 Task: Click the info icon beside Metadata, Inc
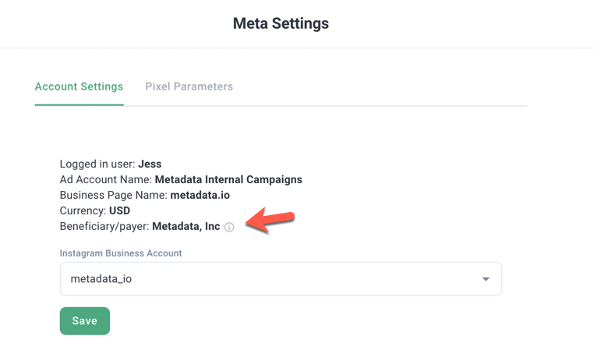click(x=229, y=227)
